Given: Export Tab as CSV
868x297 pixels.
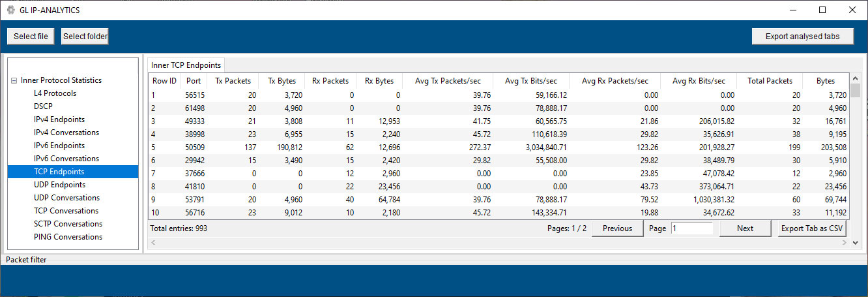Looking at the screenshot, I should (x=811, y=228).
